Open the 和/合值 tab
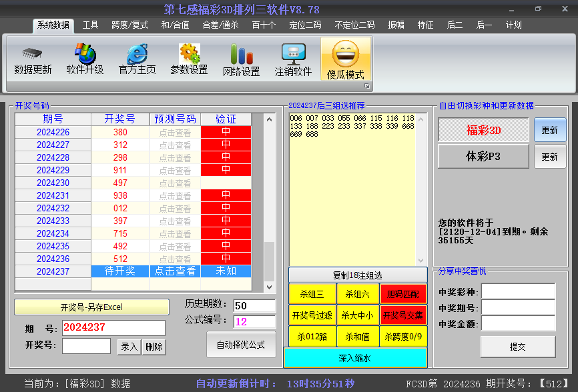This screenshot has width=578, height=392. (175, 25)
